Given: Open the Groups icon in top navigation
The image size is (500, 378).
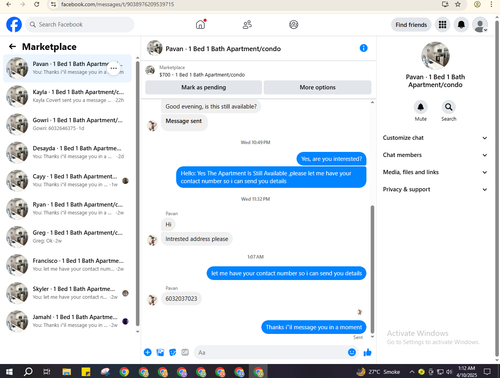Looking at the screenshot, I should [x=294, y=25].
